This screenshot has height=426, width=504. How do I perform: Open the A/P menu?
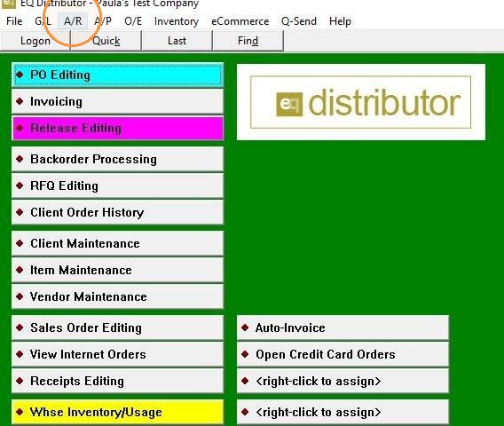click(103, 21)
